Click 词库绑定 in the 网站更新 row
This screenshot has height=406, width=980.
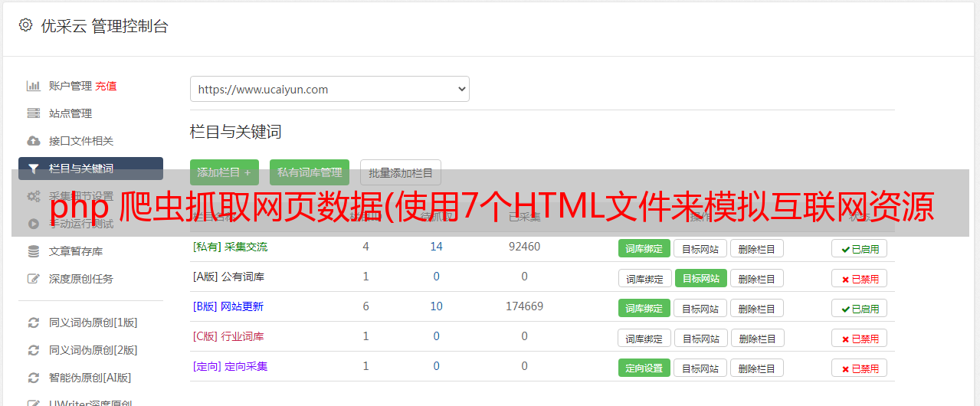click(644, 308)
